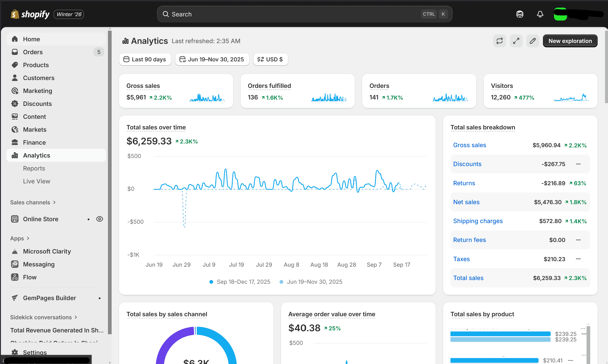
Task: Open the Flow app
Action: 30,277
